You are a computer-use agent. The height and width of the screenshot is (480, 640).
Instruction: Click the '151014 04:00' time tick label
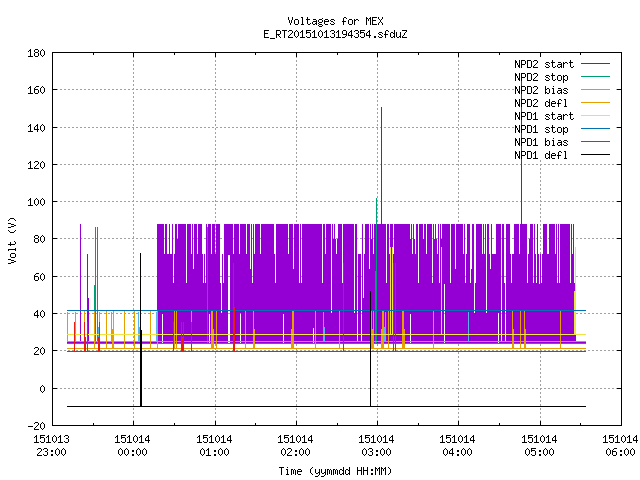coord(458,446)
